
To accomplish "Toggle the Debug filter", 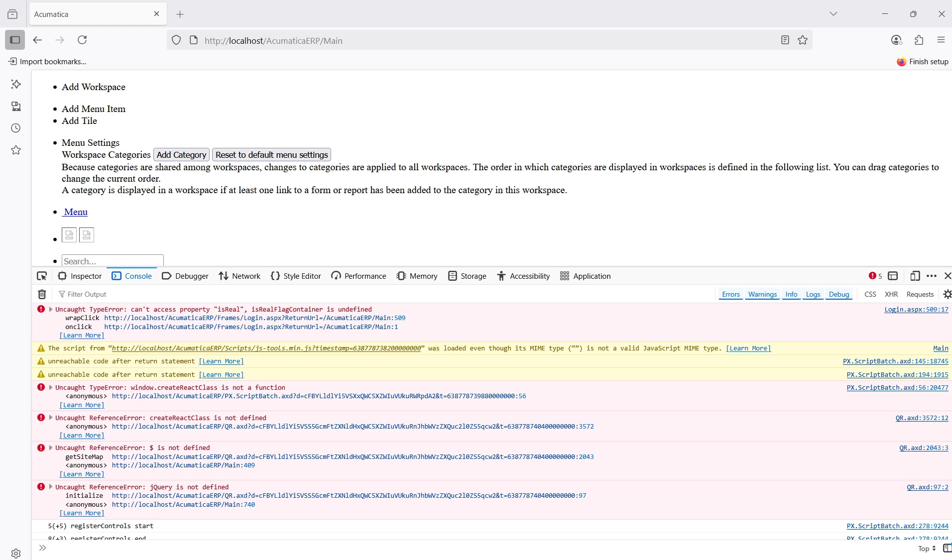I will 839,294.
